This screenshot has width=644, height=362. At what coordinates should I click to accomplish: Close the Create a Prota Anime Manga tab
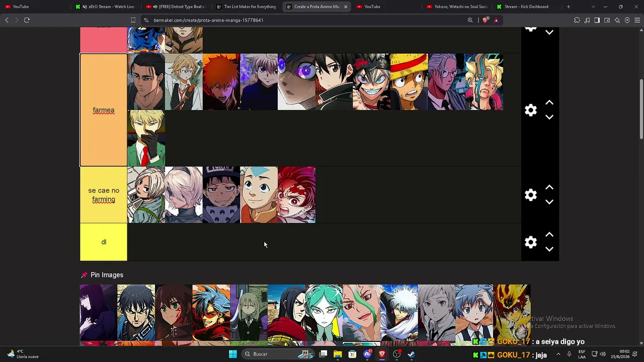[x=346, y=7]
